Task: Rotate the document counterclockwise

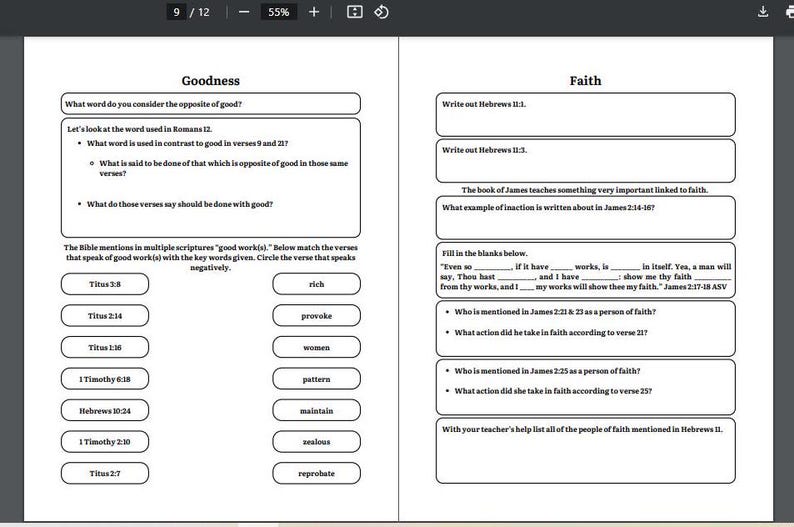Action: 381,12
